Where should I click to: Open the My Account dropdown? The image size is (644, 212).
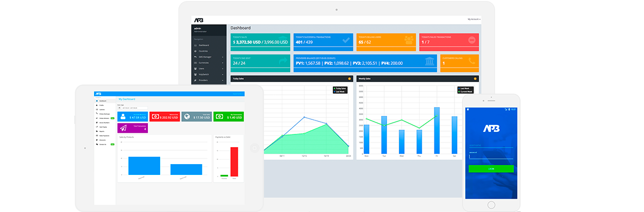[473, 19]
